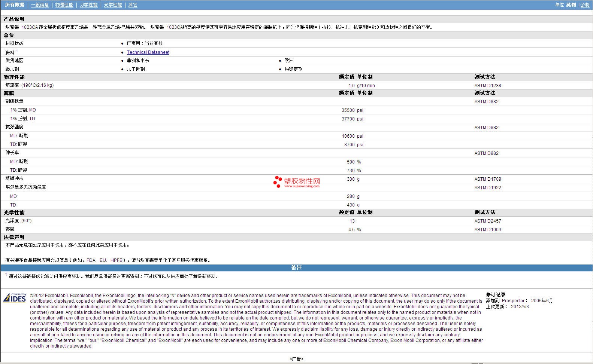Click the 雾度 row label
This screenshot has height=364, width=593.
10,229
